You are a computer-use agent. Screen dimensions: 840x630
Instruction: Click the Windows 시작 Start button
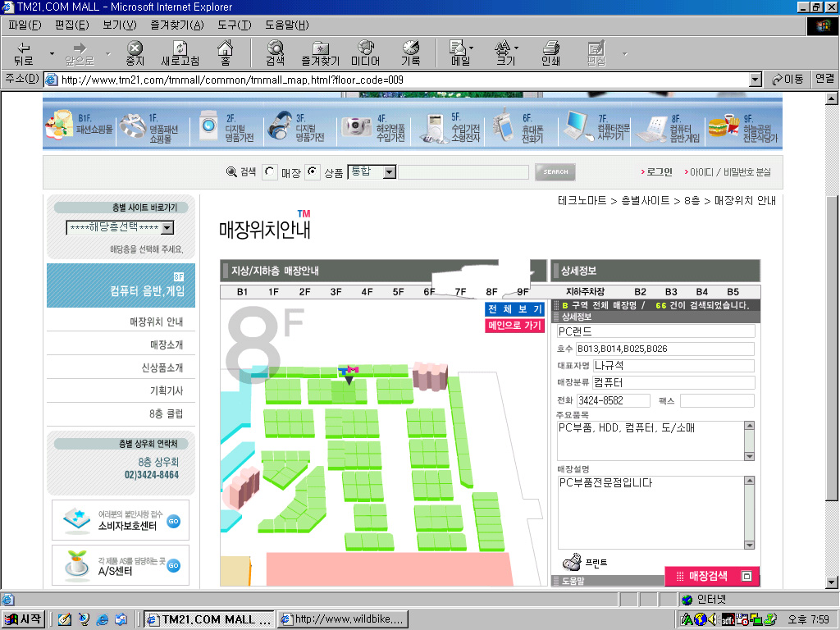pos(24,619)
